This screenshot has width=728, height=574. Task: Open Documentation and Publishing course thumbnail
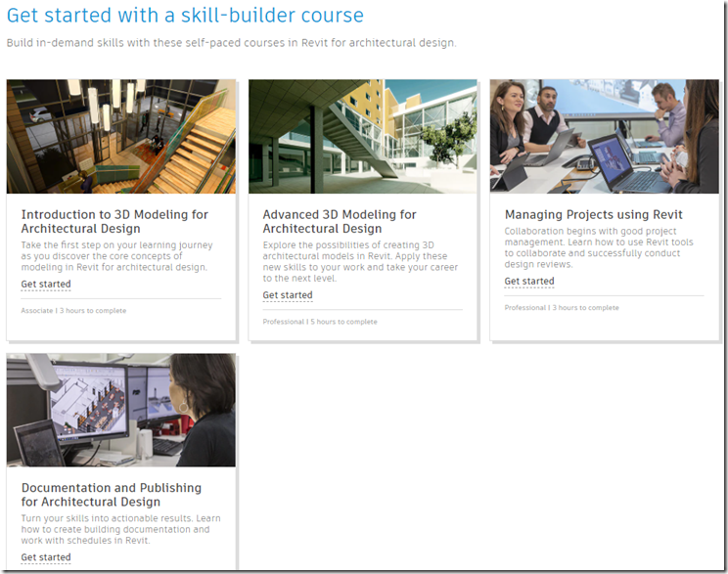[121, 410]
